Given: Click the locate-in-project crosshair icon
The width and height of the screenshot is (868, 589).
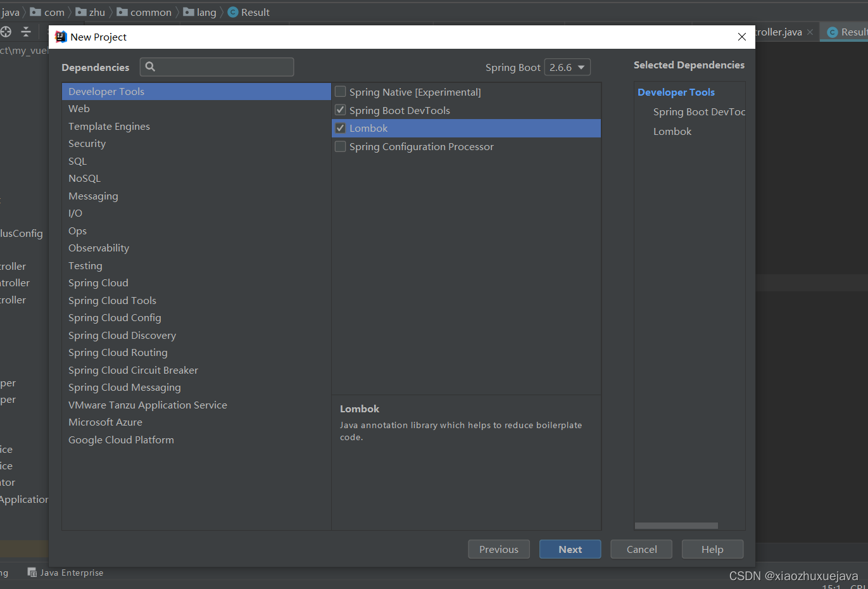Looking at the screenshot, I should tap(6, 32).
